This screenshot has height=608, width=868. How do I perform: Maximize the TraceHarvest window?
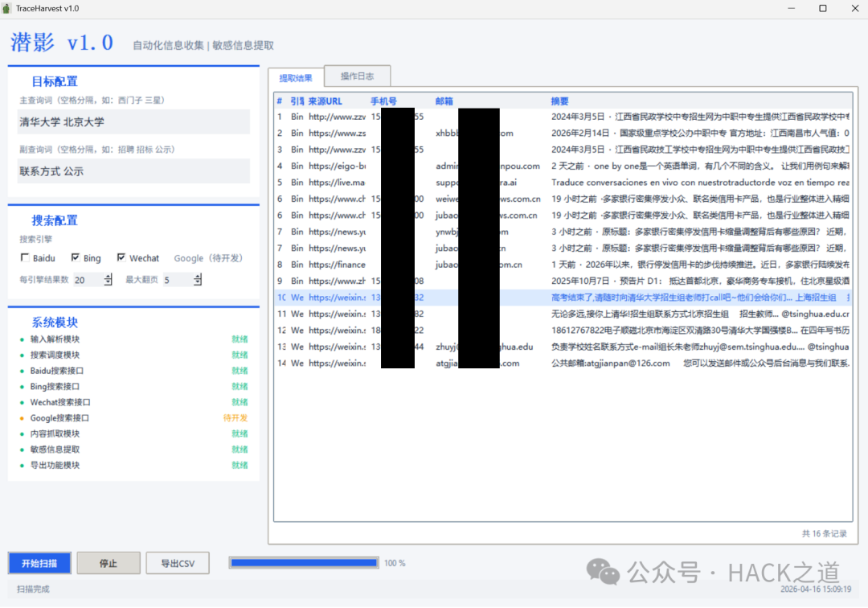pos(823,8)
